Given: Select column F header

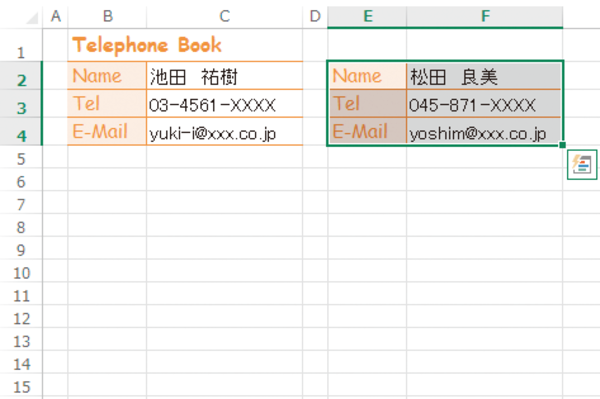Looking at the screenshot, I should (485, 16).
